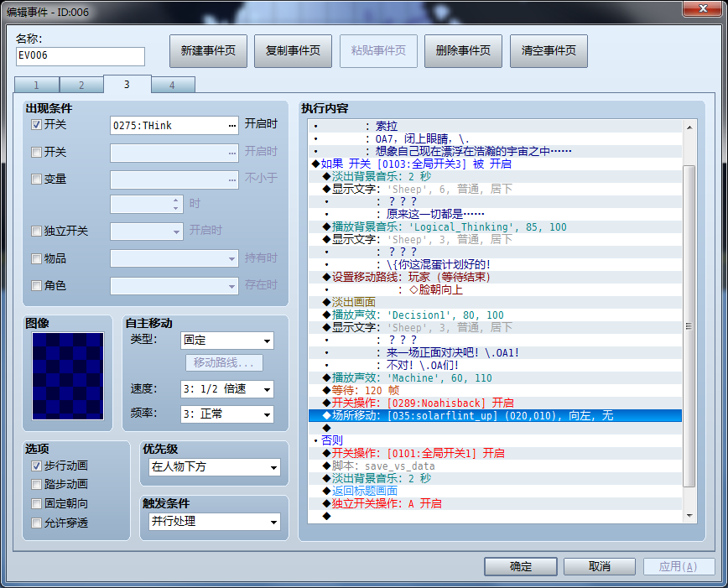Open the 速度 dropdown showing 1/2 倍速

click(227, 389)
